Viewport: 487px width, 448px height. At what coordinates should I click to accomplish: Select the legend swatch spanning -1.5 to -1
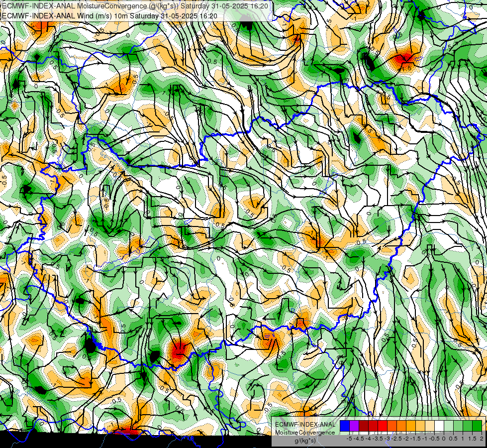point(420,426)
